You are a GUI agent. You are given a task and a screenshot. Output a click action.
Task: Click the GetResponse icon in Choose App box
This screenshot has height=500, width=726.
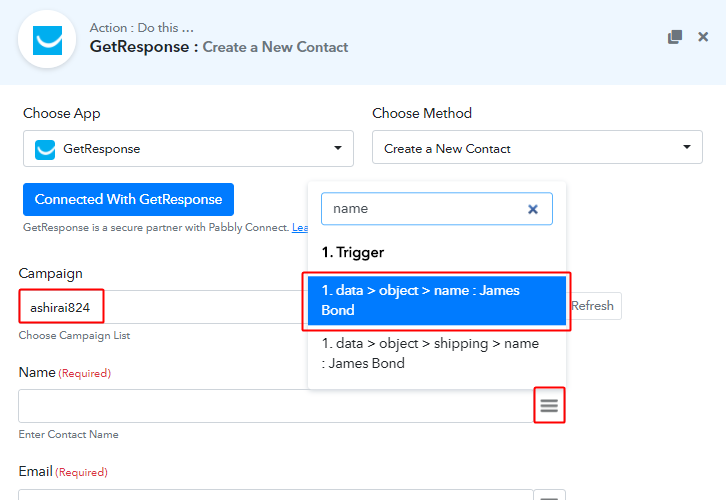tap(45, 150)
